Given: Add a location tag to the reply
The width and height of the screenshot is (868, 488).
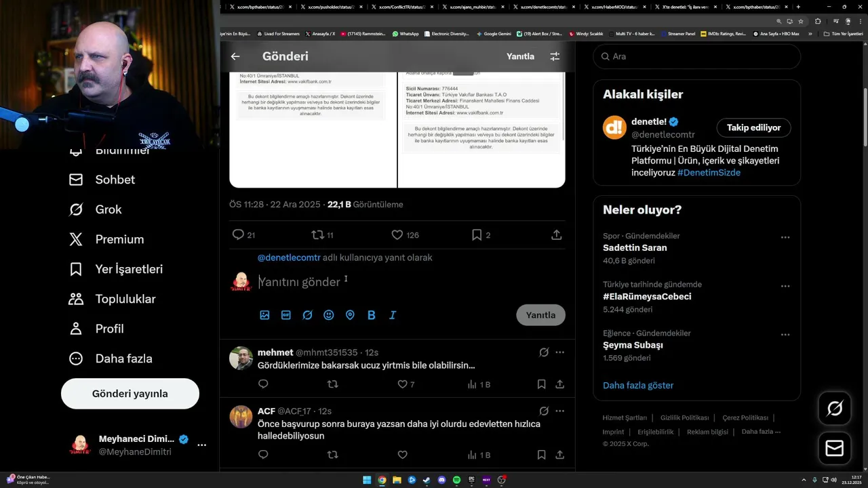Looking at the screenshot, I should [x=350, y=315].
